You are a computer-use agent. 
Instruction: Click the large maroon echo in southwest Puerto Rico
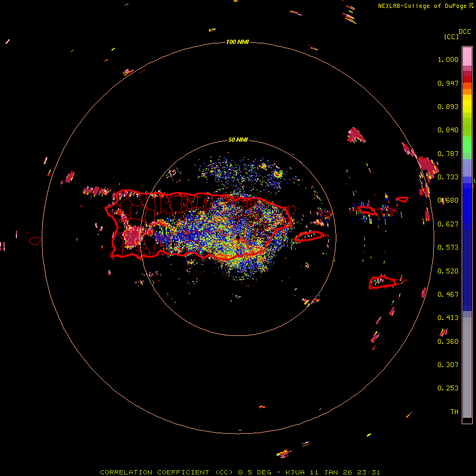pyautogui.click(x=133, y=236)
